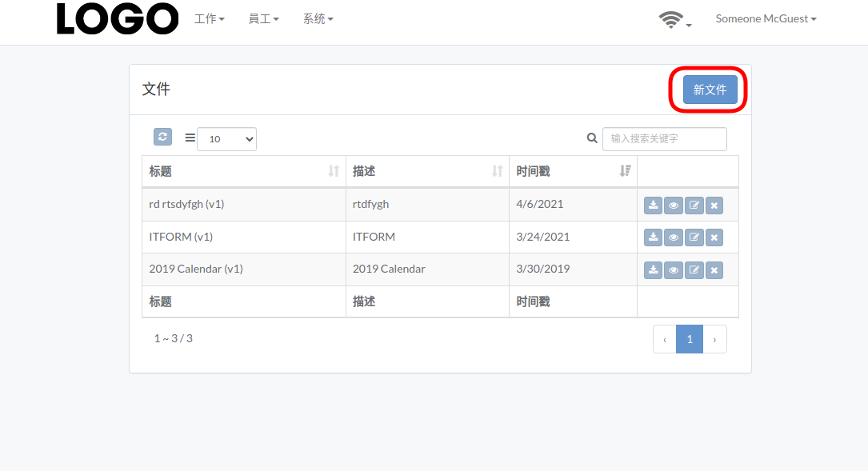Image resolution: width=868 pixels, height=471 pixels.
Task: Click the rd rtsdyfgh (v1) title cell
Action: [243, 204]
